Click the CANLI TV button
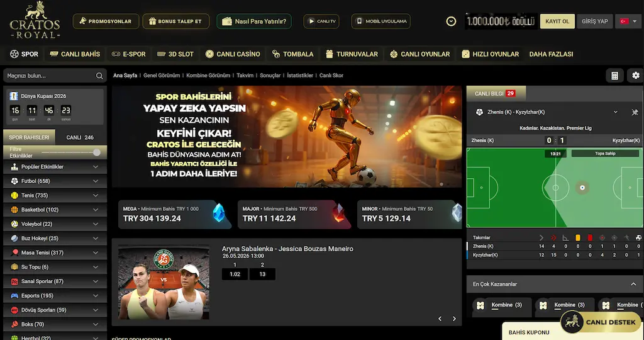Screen dimensions: 644x340 tap(321, 21)
